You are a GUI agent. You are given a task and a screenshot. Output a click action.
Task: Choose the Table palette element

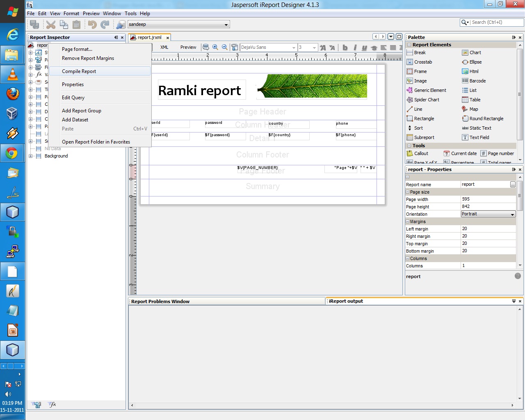[x=471, y=100]
